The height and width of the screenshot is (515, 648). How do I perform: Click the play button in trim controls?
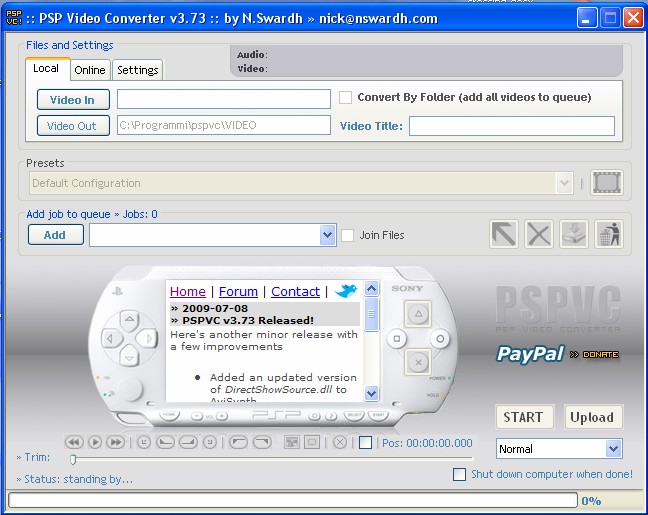click(x=95, y=442)
